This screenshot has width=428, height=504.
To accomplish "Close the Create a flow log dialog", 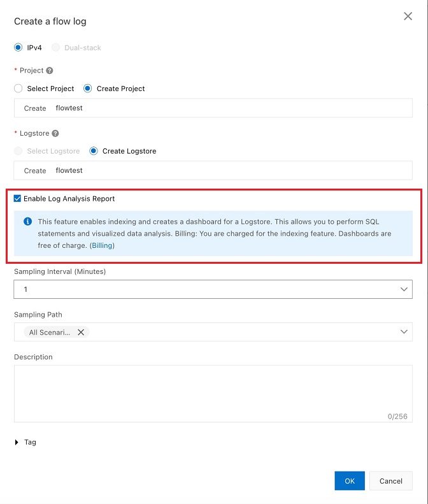I will 408,17.
